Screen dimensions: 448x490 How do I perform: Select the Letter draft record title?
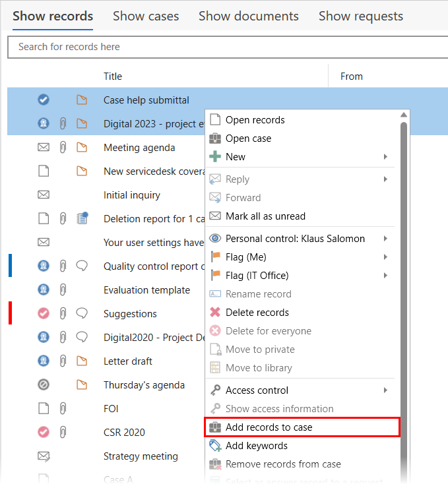point(127,361)
